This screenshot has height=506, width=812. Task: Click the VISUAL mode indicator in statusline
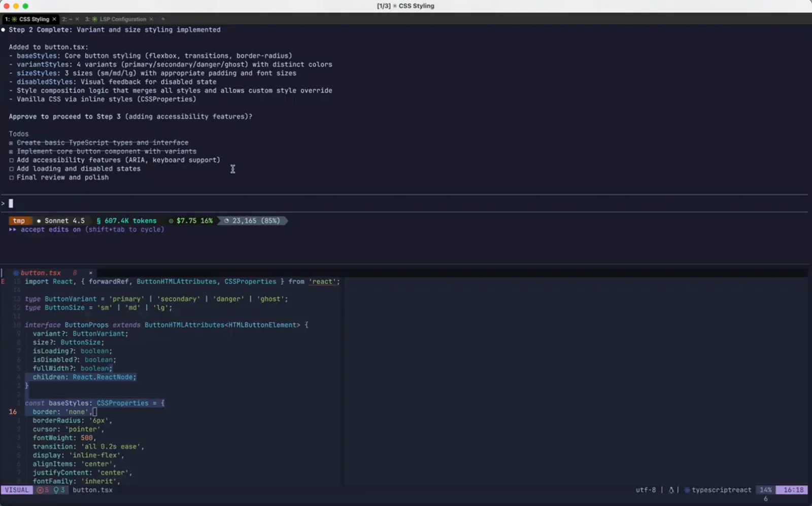17,490
